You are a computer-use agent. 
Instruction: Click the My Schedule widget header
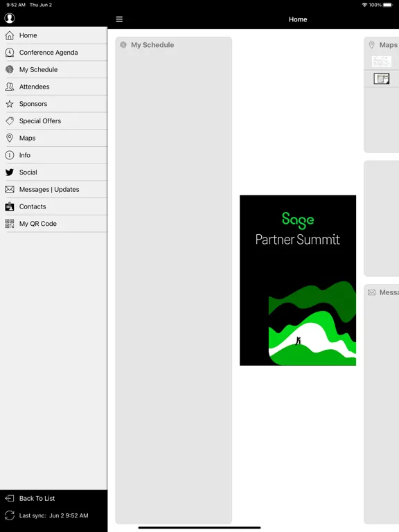152,45
